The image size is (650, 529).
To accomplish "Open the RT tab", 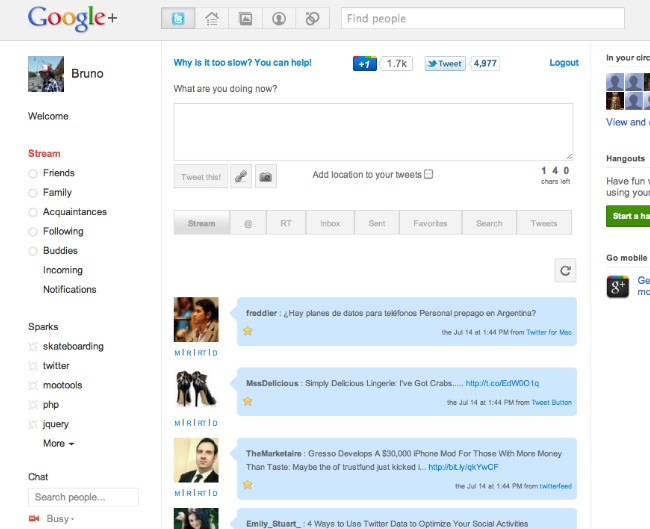I will (x=286, y=223).
